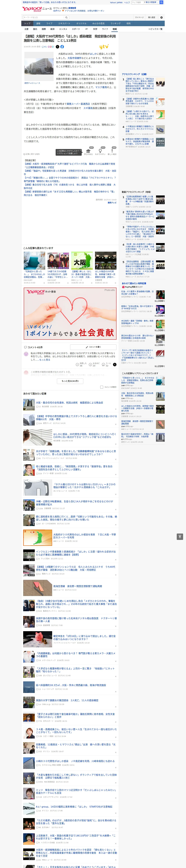The height and width of the screenshot is (868, 186).
Task: Click the PayPay icon in paid articles
Action: click(123, 287)
